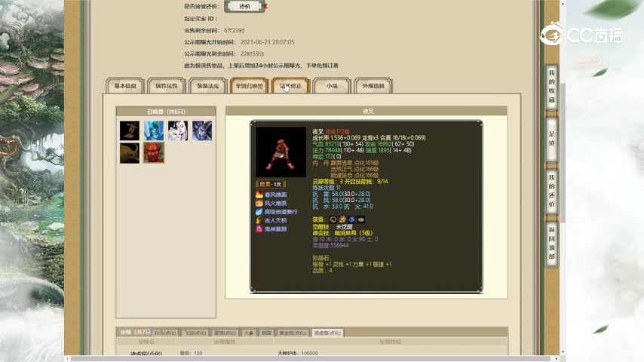Screen dimensions: 644x362
Task: Click the 夜叉 character portrait image
Action: click(281, 152)
